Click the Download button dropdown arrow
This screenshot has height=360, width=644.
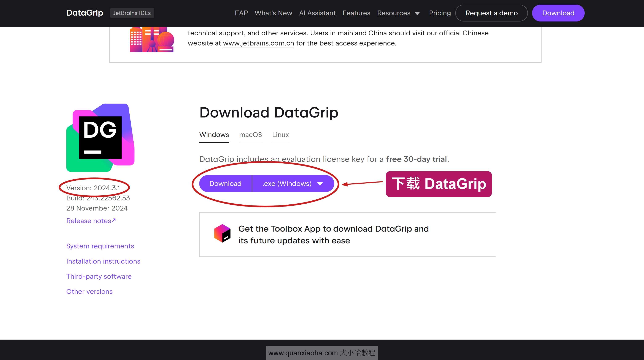[x=321, y=183]
